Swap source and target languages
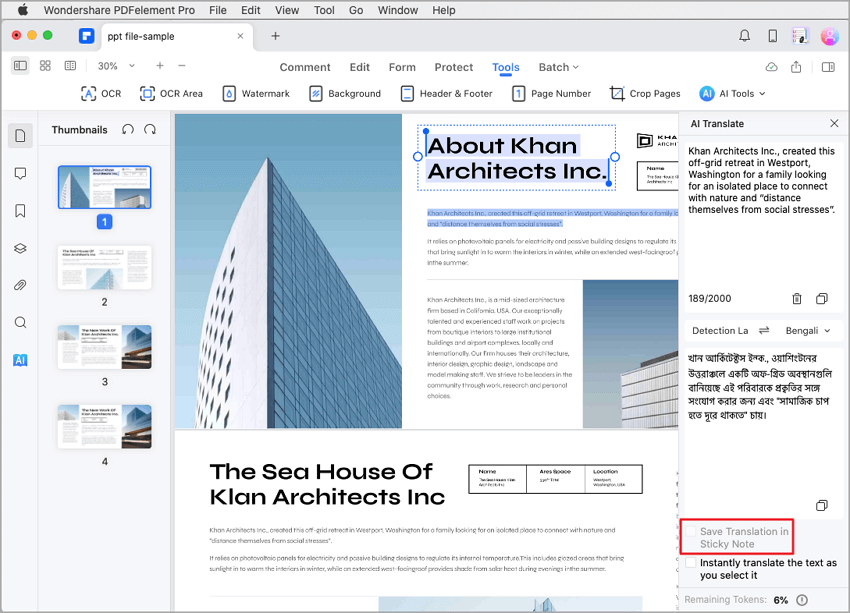Screen dimensions: 850x613 764,330
